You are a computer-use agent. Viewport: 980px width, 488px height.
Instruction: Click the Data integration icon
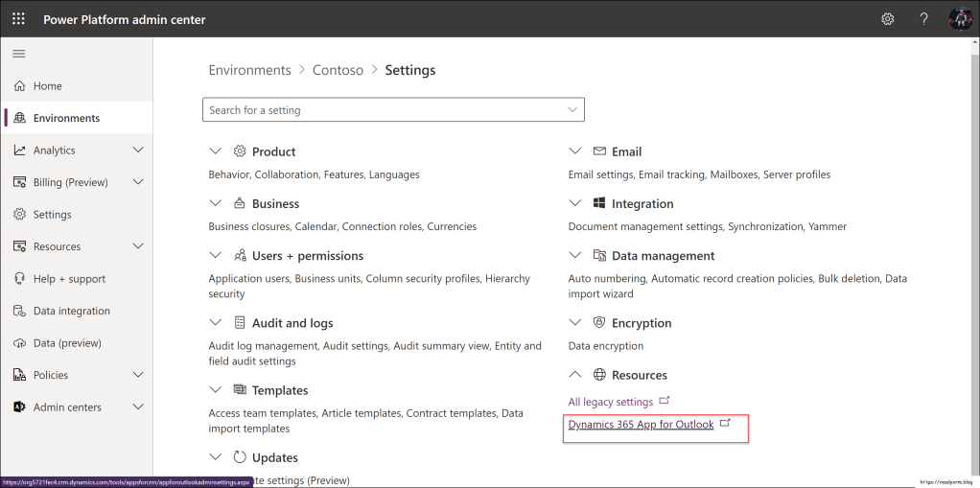19,311
